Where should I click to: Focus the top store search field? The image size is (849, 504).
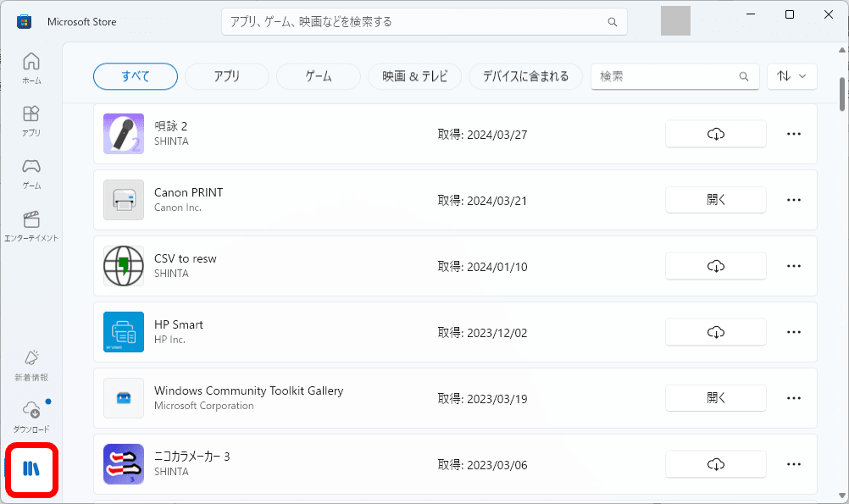tap(424, 22)
